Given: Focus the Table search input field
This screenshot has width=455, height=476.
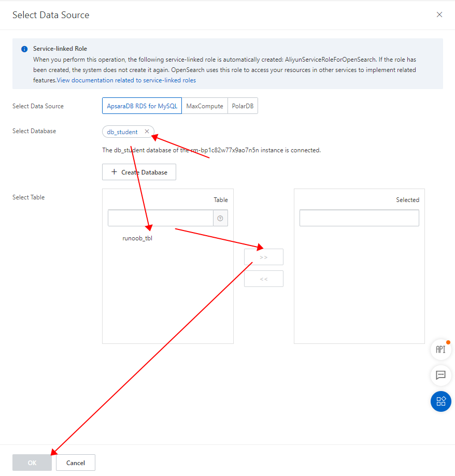Looking at the screenshot, I should 160,218.
